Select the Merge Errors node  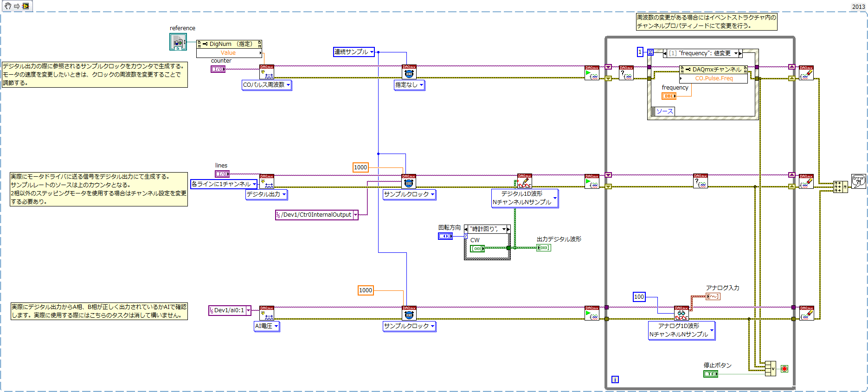click(841, 186)
